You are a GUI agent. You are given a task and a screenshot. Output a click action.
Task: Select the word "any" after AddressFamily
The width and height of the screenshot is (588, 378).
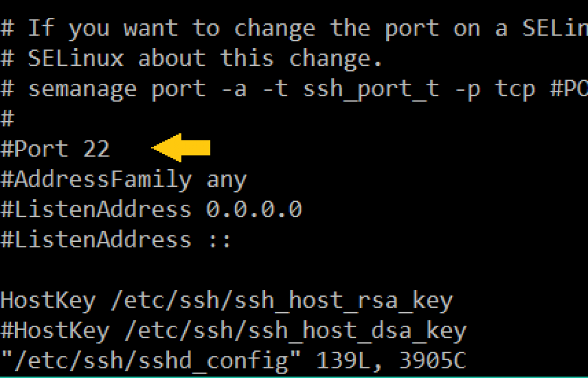pyautogui.click(x=226, y=179)
